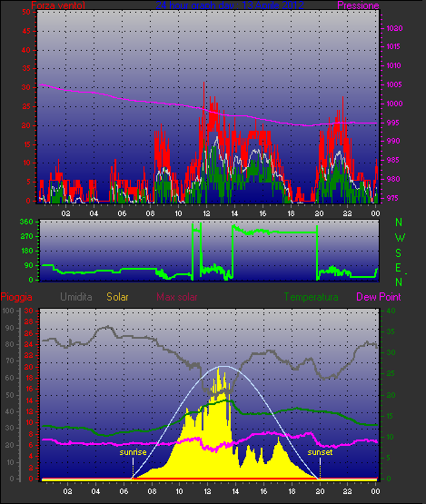Click the gray 'Umidita' legend label
426x504 pixels.
(x=76, y=297)
